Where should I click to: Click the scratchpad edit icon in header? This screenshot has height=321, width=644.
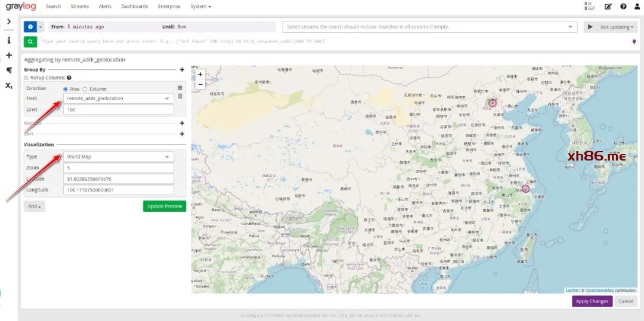[x=608, y=7]
